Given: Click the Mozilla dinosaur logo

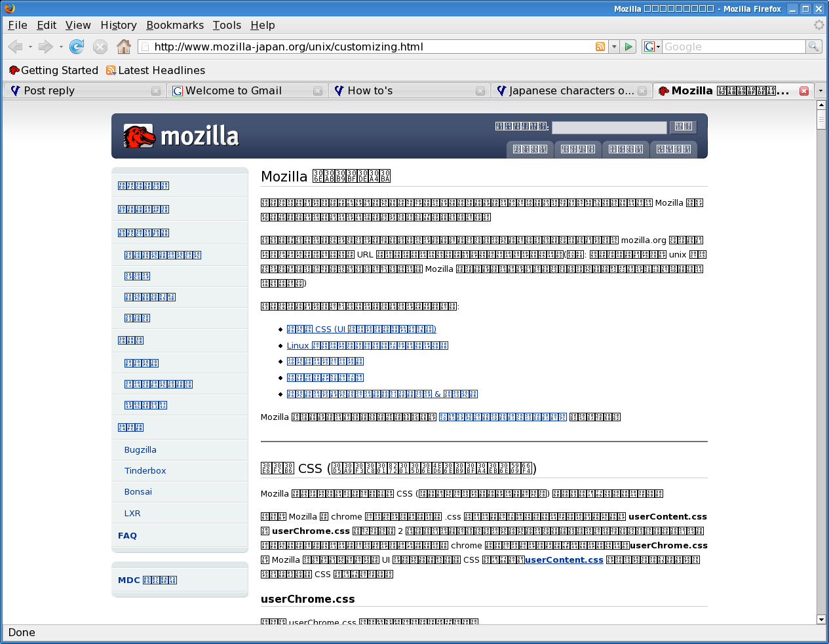Looking at the screenshot, I should click(x=139, y=136).
